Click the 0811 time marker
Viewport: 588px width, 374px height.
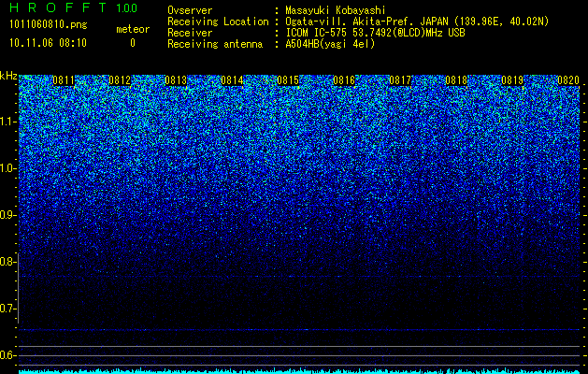(64, 80)
